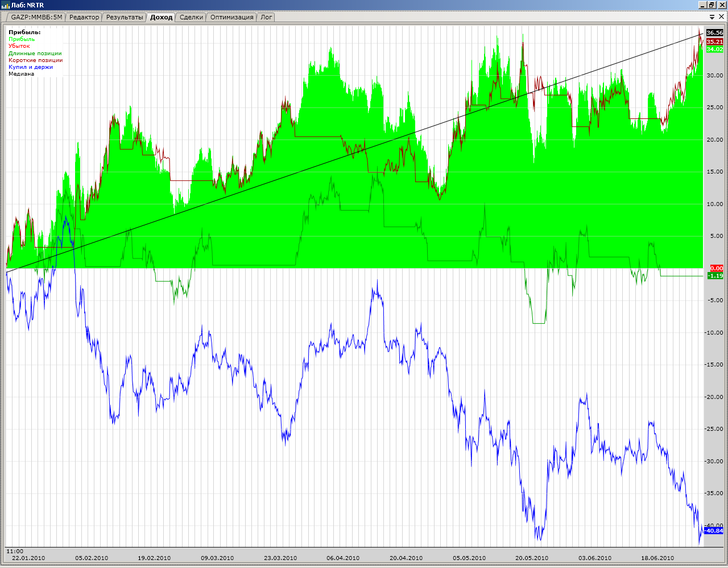Click the chart app icon in title bar

6,5
